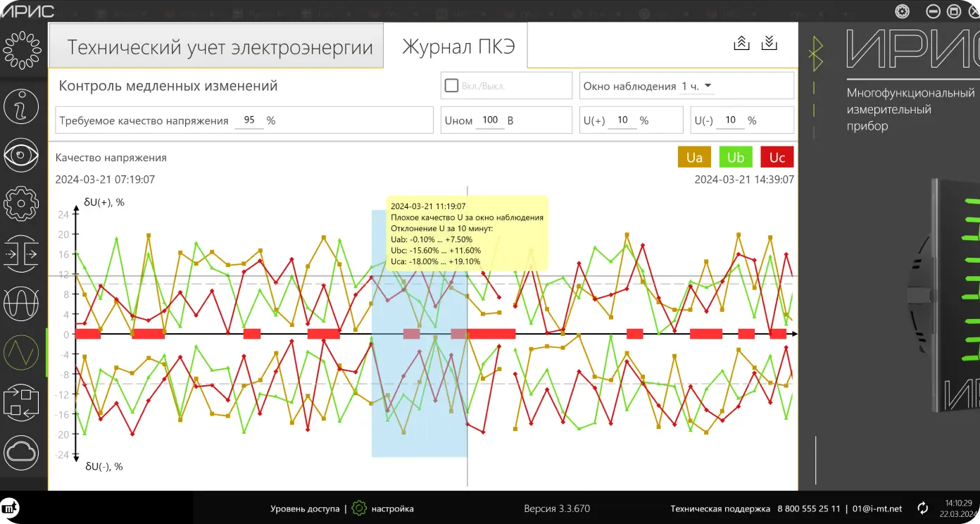Open the data transfer squares sidebar icon
980x524 pixels.
[21, 403]
